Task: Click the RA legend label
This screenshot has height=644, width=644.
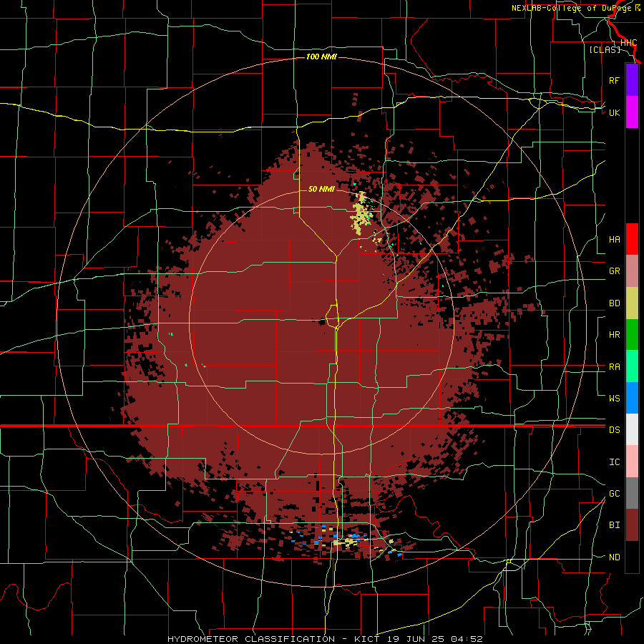Action: tap(614, 367)
